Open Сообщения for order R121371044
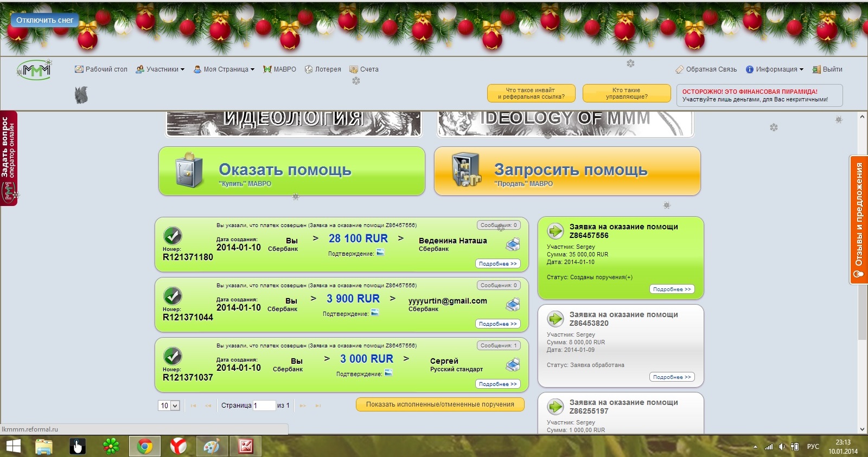The height and width of the screenshot is (457, 868). [x=499, y=285]
